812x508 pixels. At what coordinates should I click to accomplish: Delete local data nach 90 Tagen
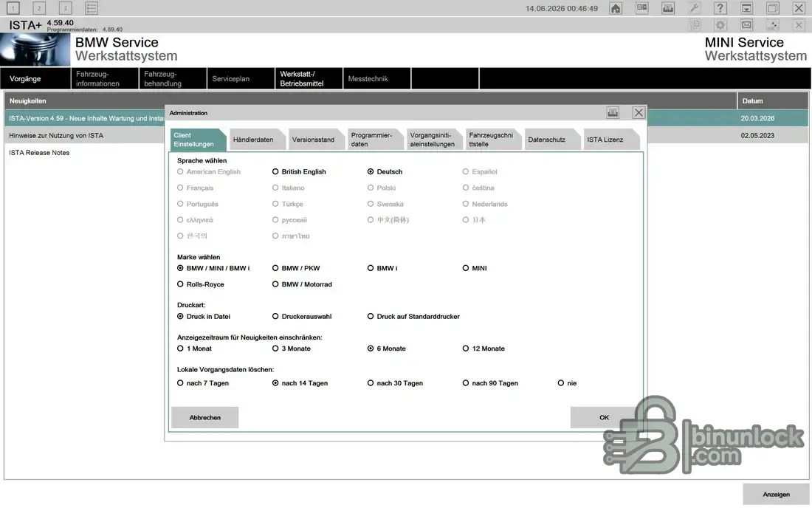[490, 383]
